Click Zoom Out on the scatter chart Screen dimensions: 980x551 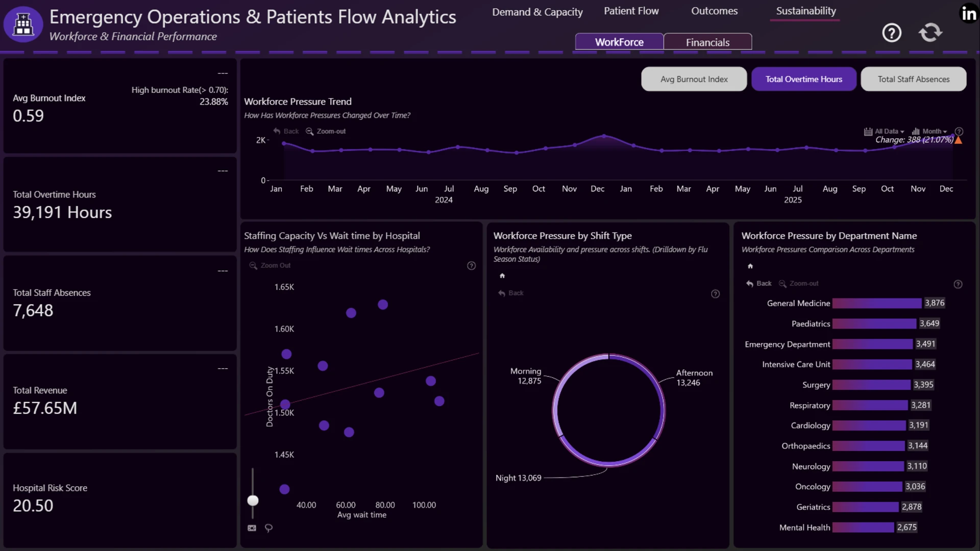tap(270, 266)
